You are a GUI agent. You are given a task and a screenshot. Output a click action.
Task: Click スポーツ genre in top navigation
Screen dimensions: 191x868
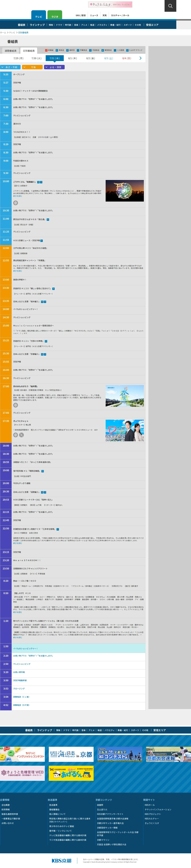pos(128,25)
